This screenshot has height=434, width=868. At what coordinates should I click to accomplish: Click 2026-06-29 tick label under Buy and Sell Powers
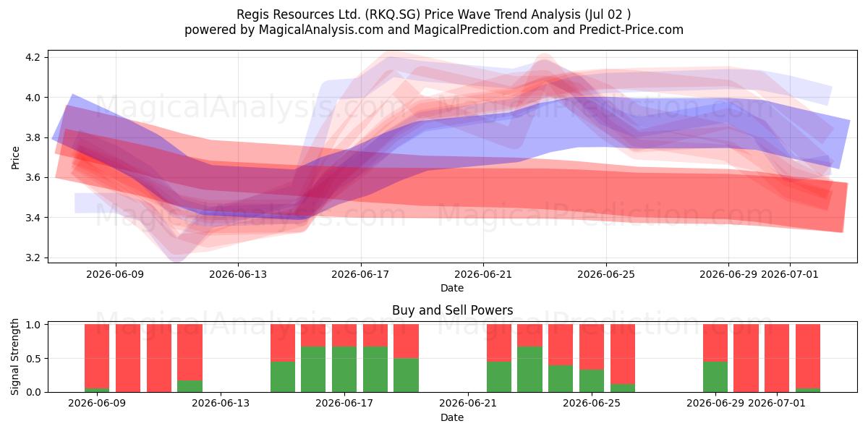(715, 404)
